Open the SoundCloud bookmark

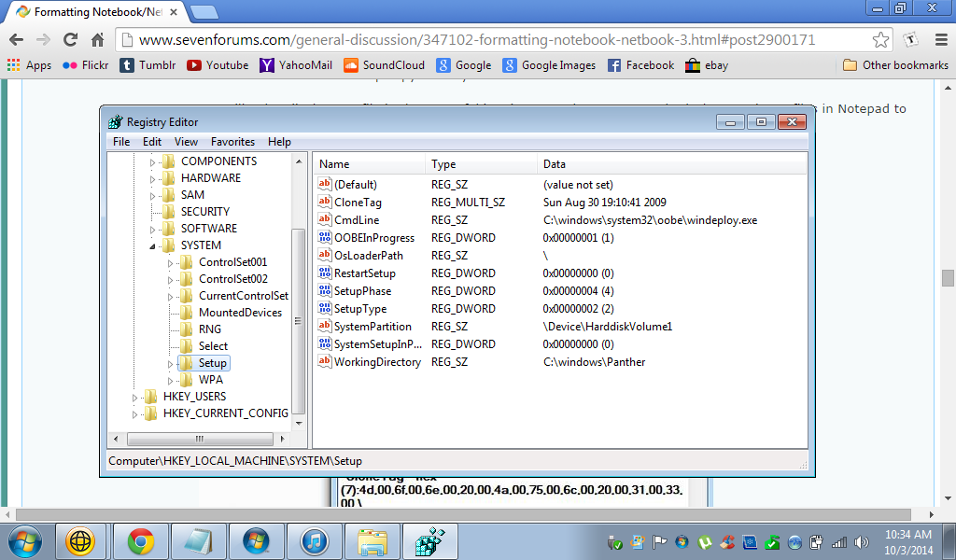click(x=384, y=65)
